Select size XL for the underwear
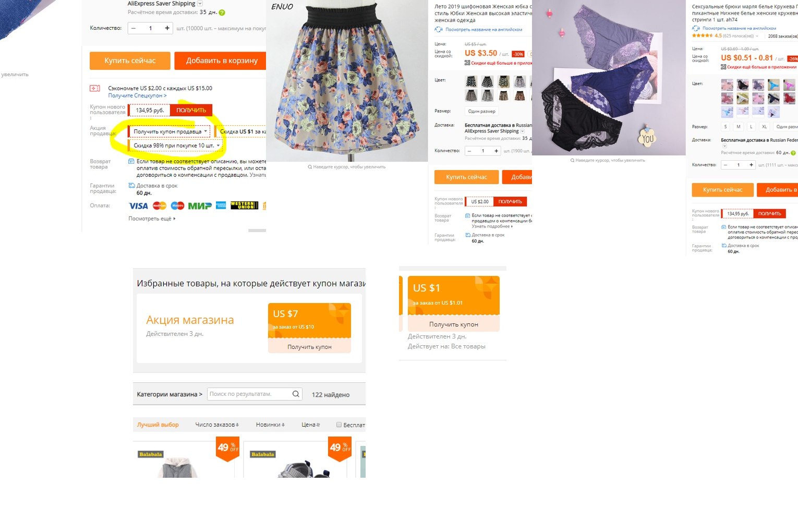 click(x=764, y=127)
